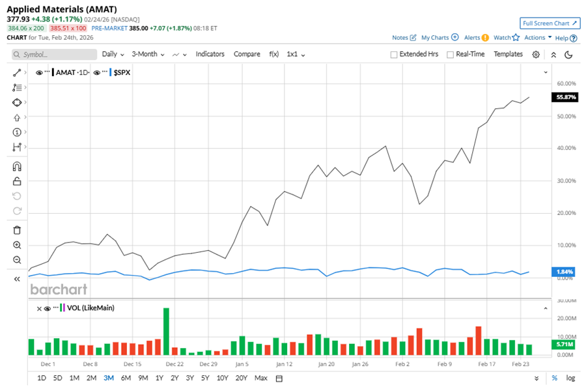Open the Templates option
This screenshot has height=389, width=588.
tap(508, 54)
